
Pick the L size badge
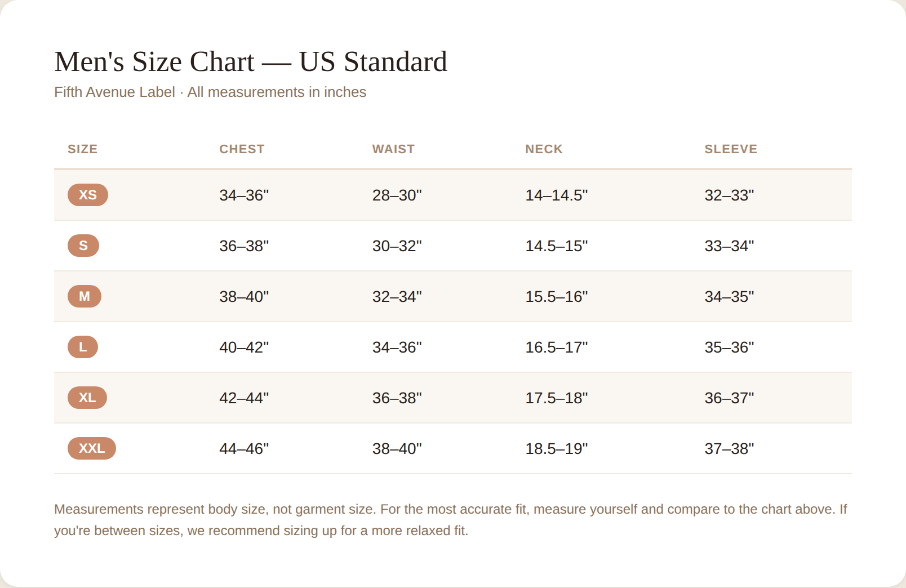(x=83, y=347)
